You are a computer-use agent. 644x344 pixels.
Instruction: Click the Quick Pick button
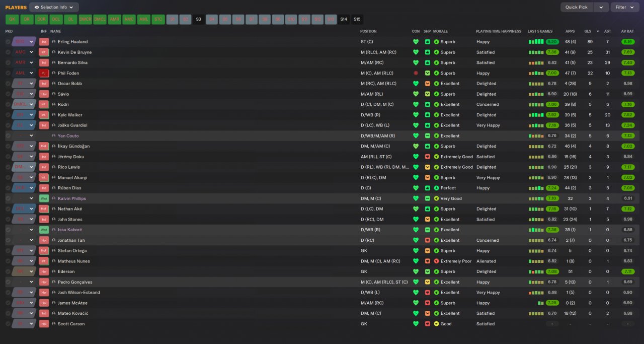577,7
